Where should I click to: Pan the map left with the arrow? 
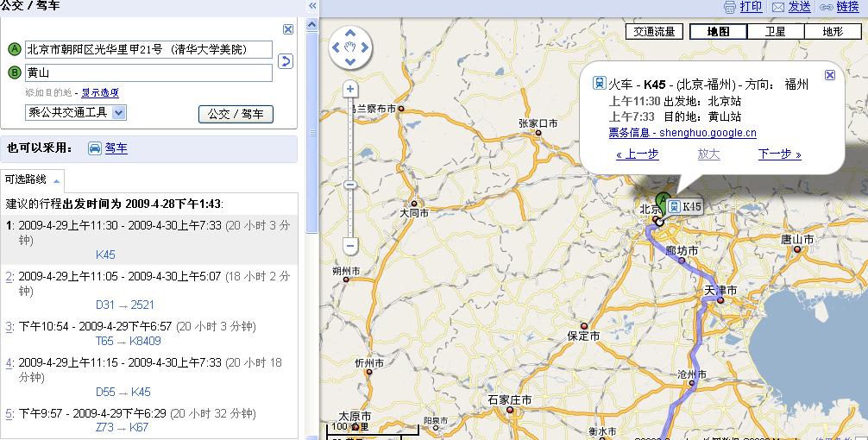point(336,47)
